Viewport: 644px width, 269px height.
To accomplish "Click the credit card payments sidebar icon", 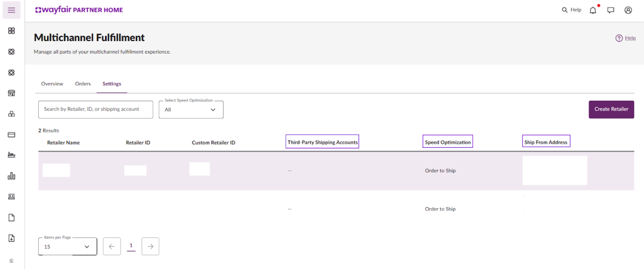I will 11,135.
